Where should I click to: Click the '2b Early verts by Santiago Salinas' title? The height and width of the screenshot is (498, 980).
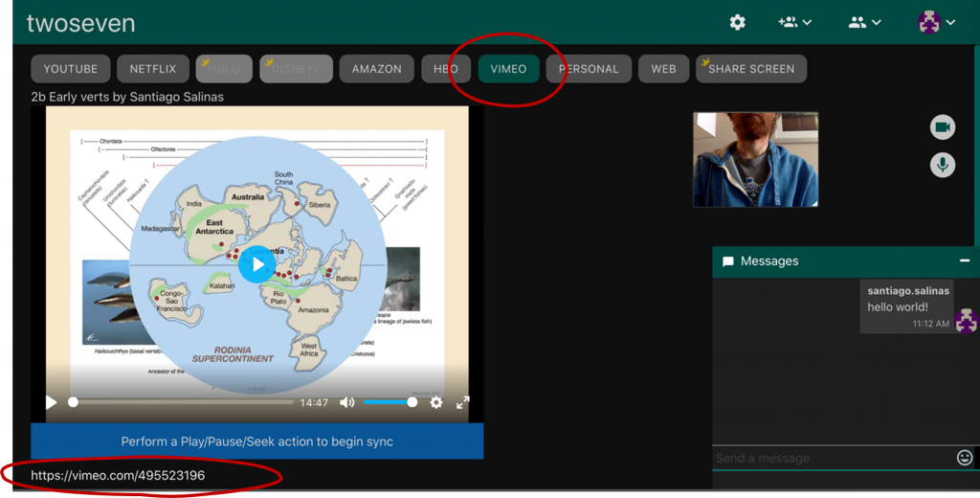(x=127, y=97)
